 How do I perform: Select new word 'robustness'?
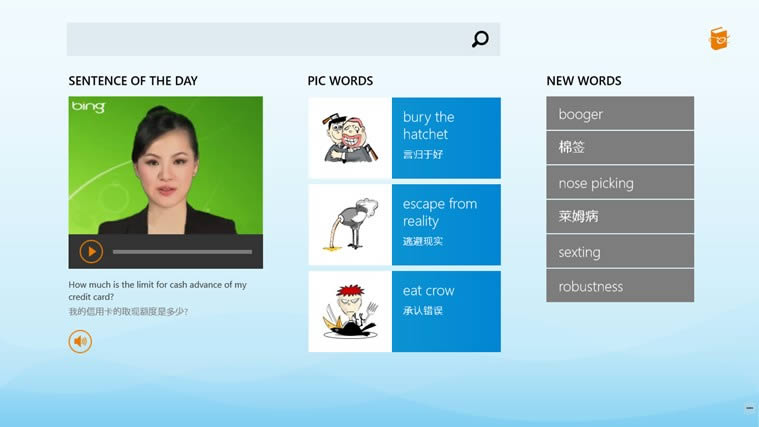click(x=620, y=286)
